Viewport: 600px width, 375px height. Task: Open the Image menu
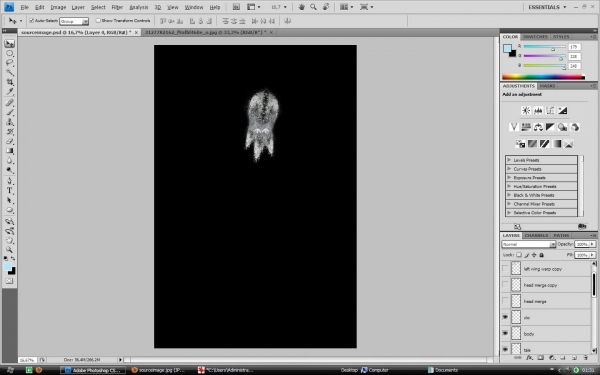[x=58, y=7]
